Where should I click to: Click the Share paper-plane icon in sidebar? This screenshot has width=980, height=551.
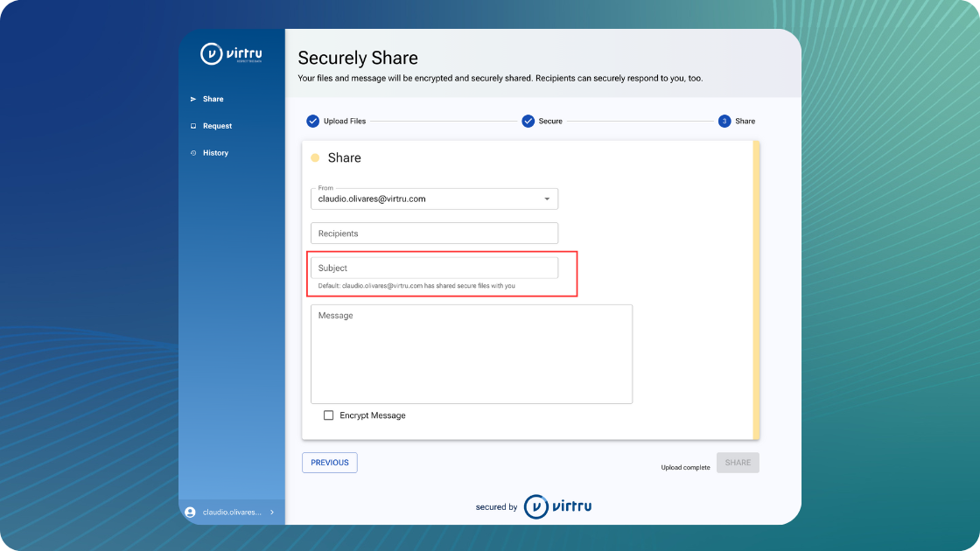(193, 99)
